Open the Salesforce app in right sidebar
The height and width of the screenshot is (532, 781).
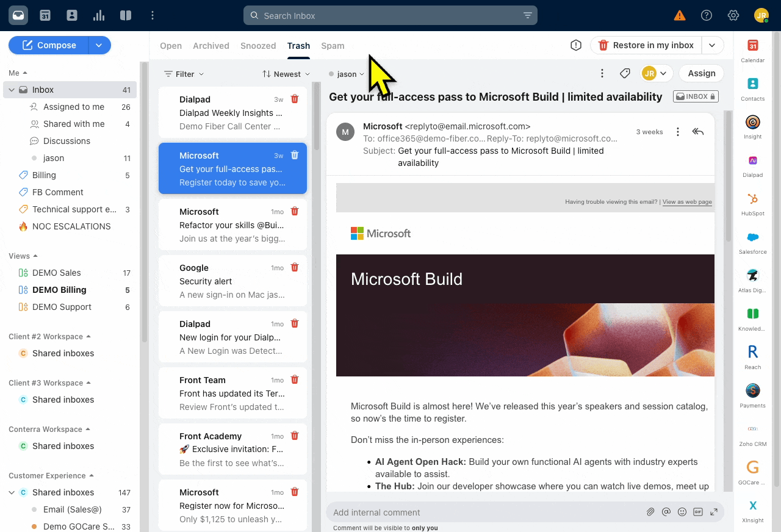point(753,243)
